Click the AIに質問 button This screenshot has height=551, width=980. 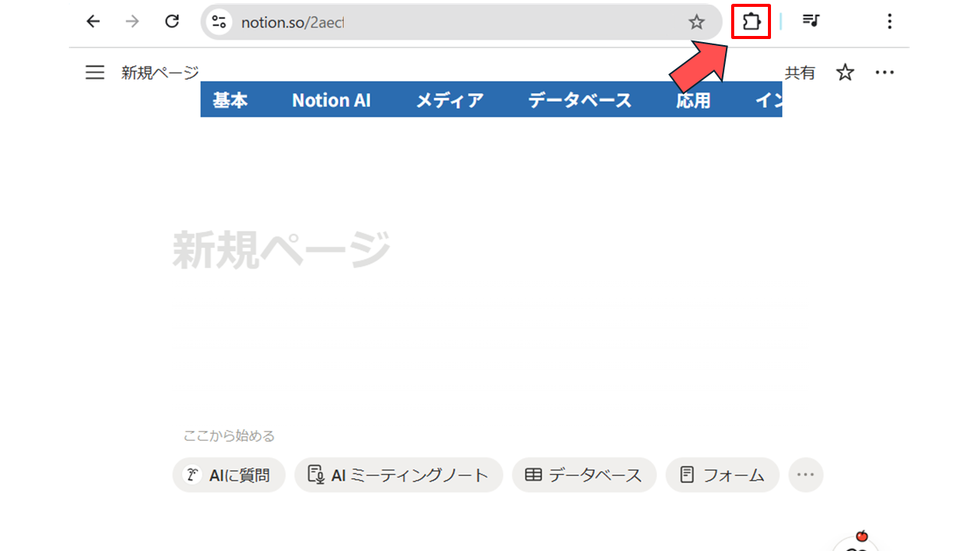[229, 475]
